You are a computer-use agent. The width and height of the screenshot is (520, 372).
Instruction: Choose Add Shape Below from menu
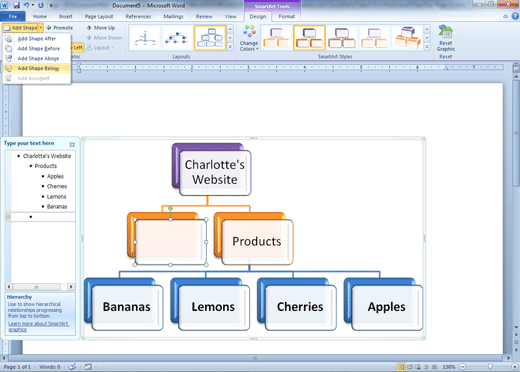37,68
